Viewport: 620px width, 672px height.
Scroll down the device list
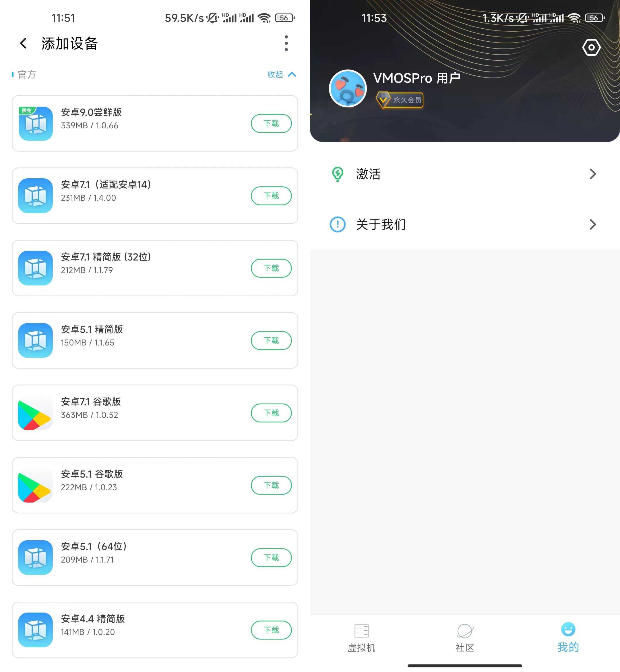[x=155, y=410]
